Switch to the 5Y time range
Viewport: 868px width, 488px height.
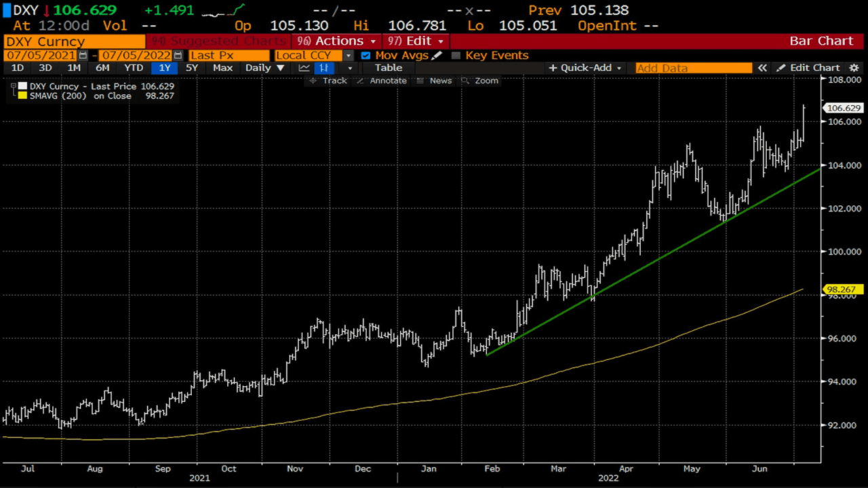pos(192,68)
